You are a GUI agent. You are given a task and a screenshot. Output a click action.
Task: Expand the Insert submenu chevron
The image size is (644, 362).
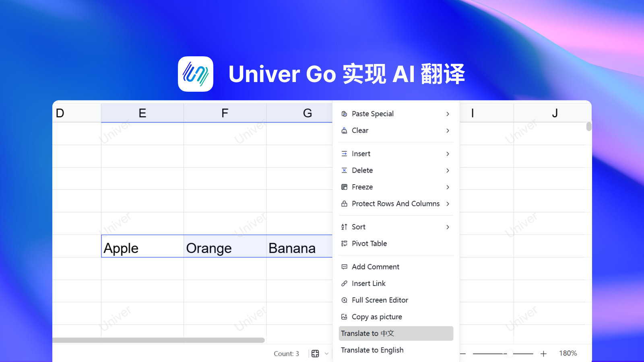(x=448, y=154)
